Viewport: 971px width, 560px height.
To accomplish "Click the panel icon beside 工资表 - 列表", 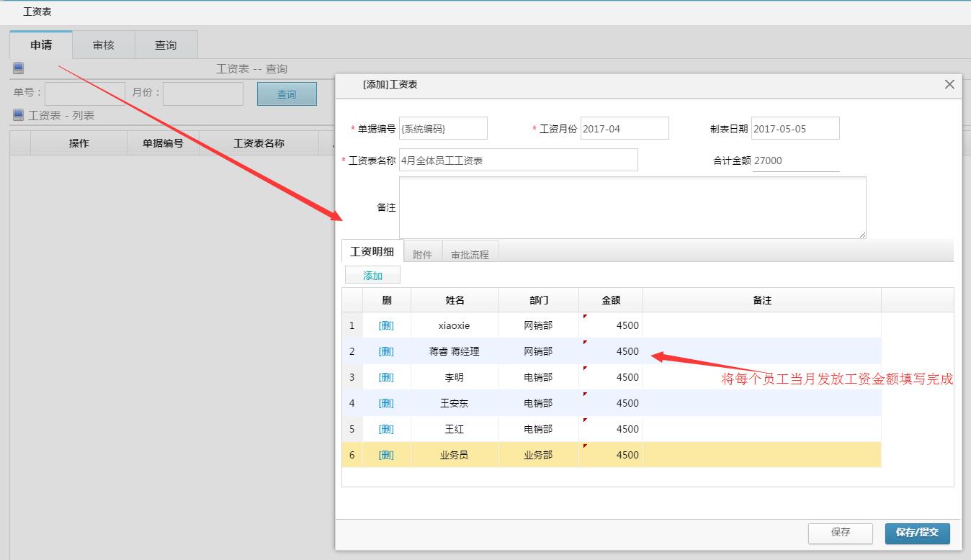I will tap(18, 115).
